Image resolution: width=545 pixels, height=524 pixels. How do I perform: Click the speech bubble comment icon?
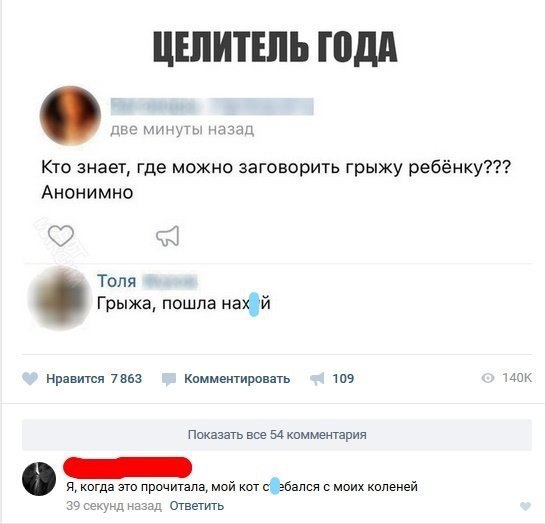pos(169,379)
